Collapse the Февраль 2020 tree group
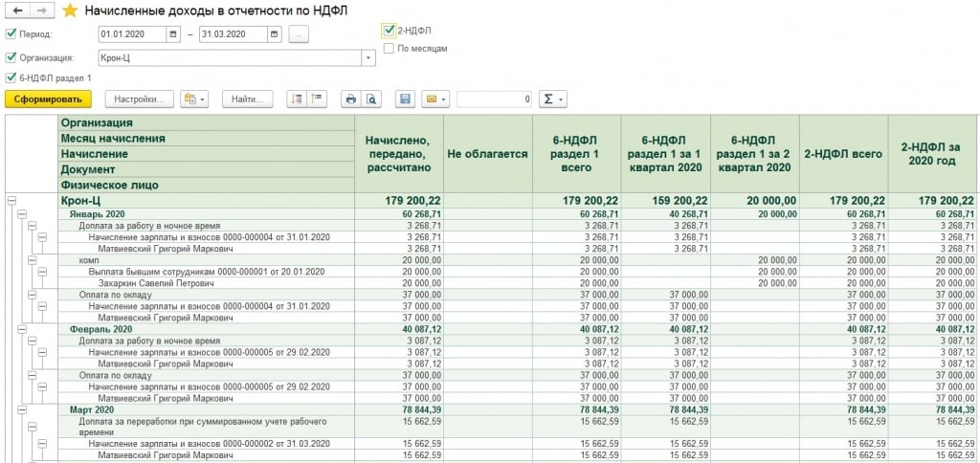 (x=21, y=328)
